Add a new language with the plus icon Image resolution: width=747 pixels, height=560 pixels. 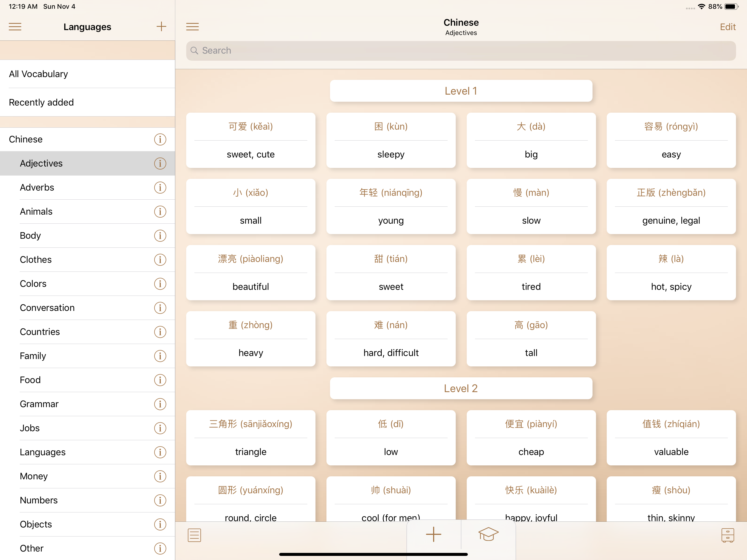click(161, 27)
